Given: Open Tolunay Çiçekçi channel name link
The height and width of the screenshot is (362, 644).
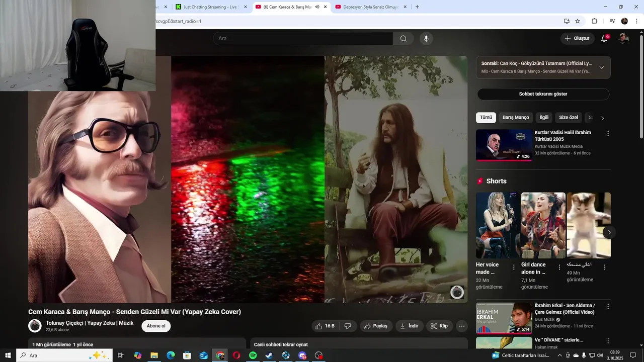Looking at the screenshot, I should pos(90,323).
